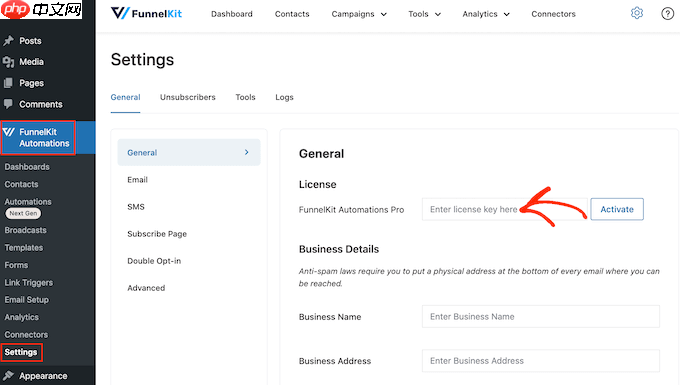Screen dimensions: 680x385
Task: Open Appearance via the paintbrush icon
Action: click(8, 375)
